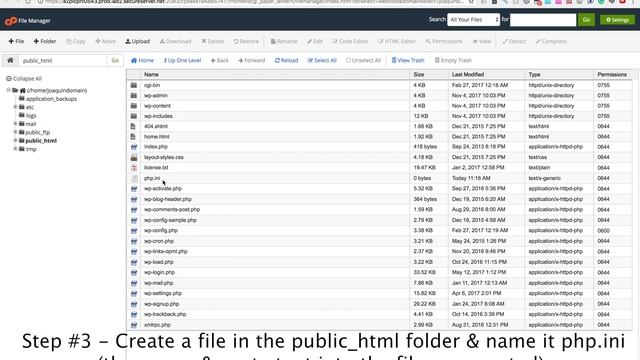
Task: Sort by Last Modified column header
Action: [x=468, y=75]
